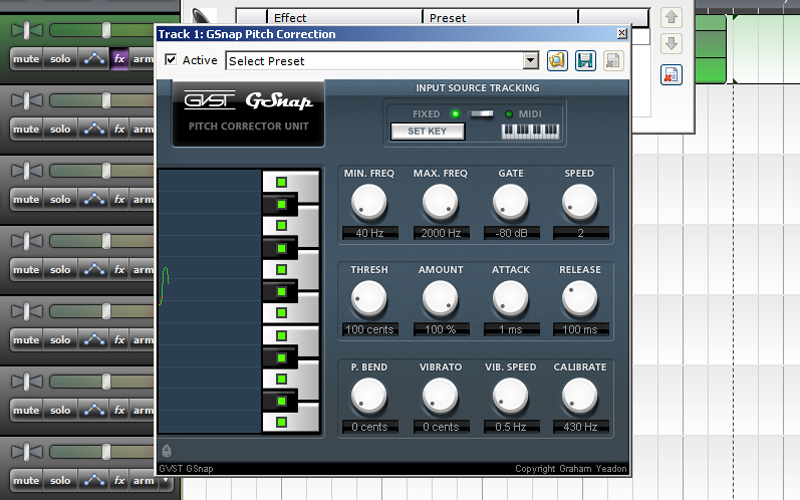Click the RELEASE knob
The image size is (800, 500).
click(580, 299)
